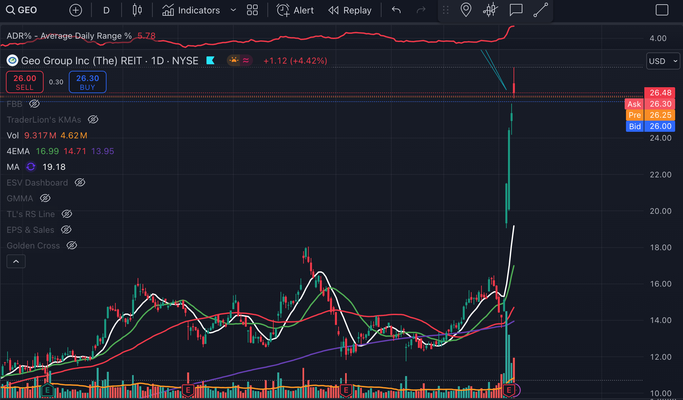This screenshot has width=683, height=400.
Task: Click the cyan flag next to NYSE
Action: click(210, 61)
